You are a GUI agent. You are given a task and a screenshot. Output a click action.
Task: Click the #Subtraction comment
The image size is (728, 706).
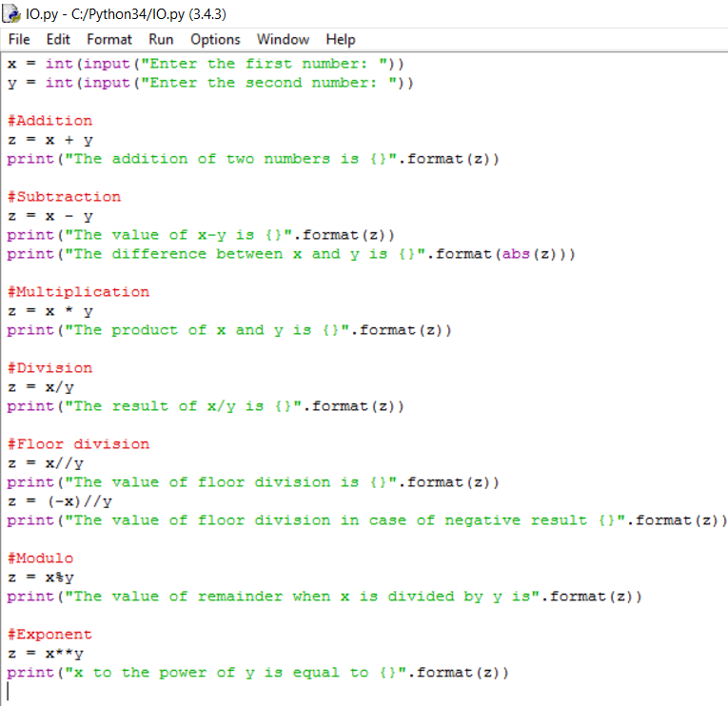coord(64,197)
